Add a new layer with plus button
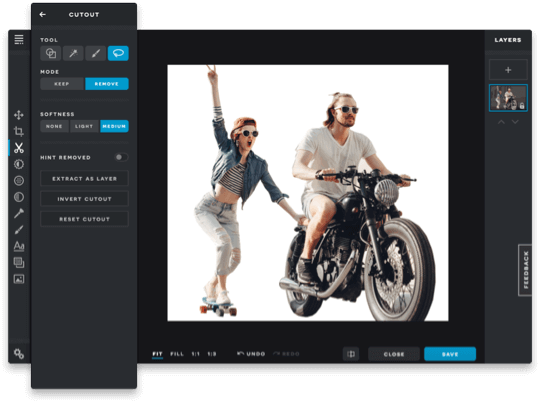Screen dimensions: 540x403 coord(508,70)
